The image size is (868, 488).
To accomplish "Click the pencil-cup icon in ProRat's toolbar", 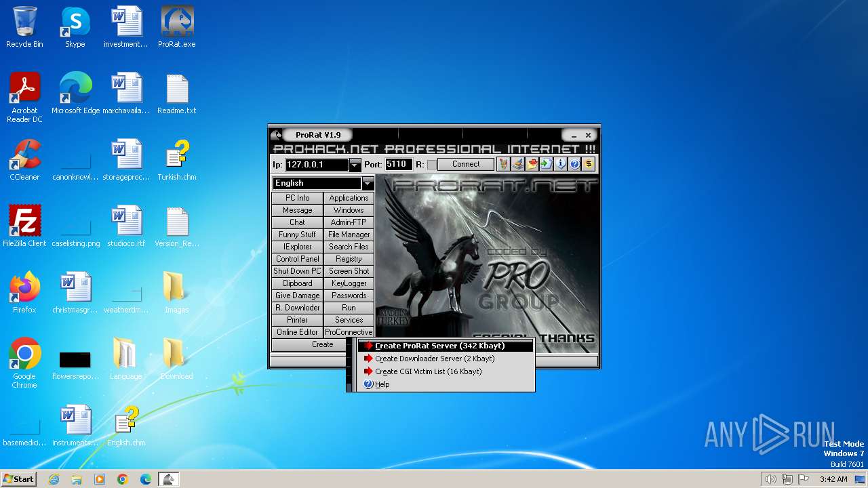I will click(503, 164).
